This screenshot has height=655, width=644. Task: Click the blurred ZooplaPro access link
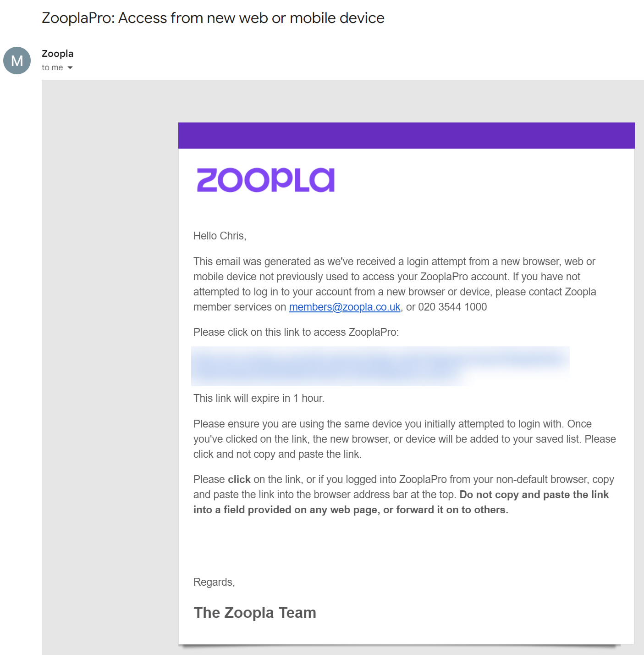[x=380, y=366]
